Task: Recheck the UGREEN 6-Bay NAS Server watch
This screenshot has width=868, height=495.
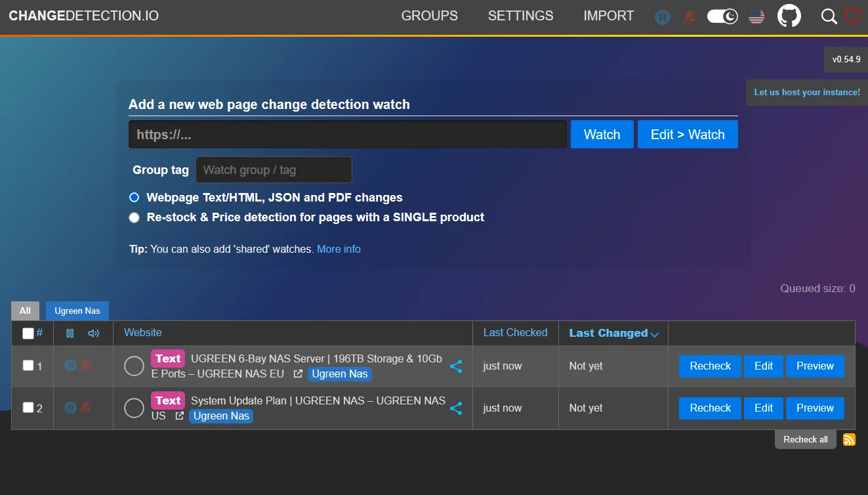Action: (710, 366)
